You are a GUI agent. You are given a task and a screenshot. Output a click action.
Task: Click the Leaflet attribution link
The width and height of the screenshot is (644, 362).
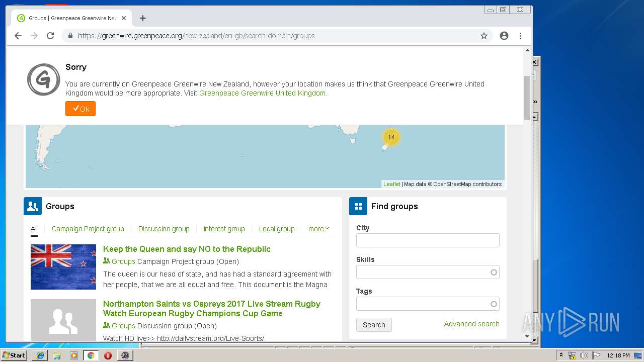point(392,184)
